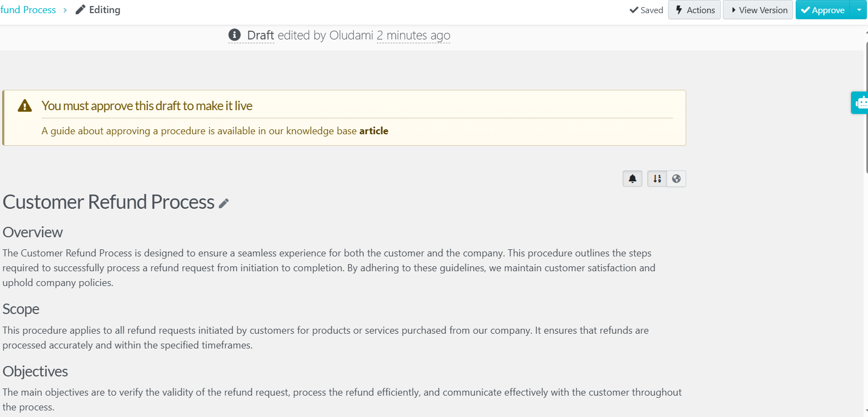
Task: Open the knowledge base article link
Action: click(373, 131)
